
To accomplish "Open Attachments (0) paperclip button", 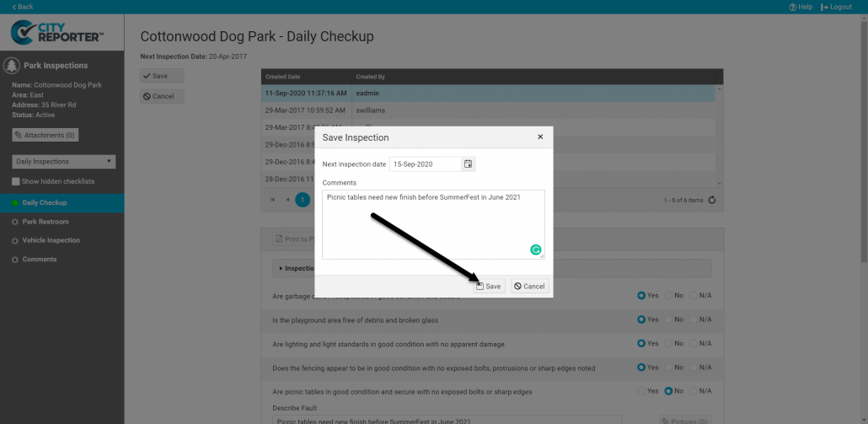I will point(45,135).
